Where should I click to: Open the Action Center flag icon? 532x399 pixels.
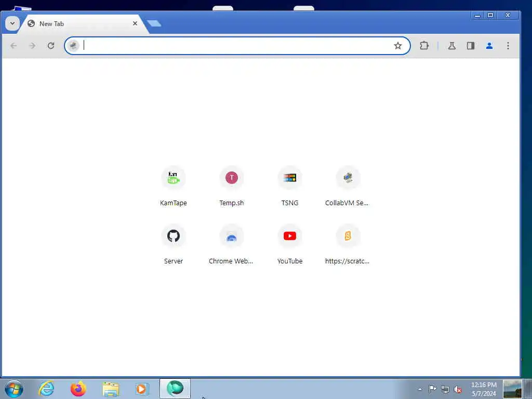point(432,389)
